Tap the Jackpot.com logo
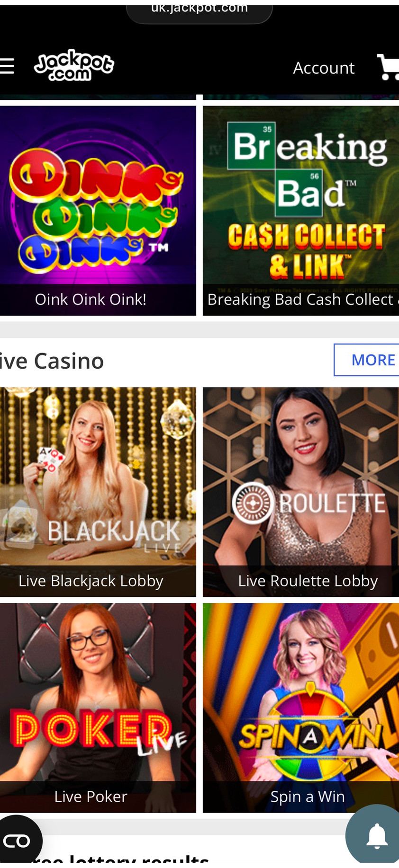The height and width of the screenshot is (868, 399). (74, 65)
